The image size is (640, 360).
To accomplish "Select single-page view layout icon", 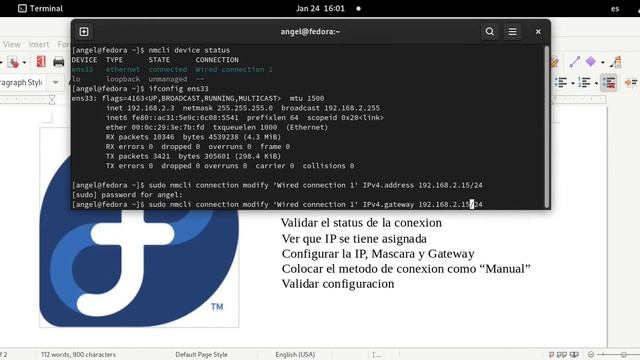I will point(551,354).
